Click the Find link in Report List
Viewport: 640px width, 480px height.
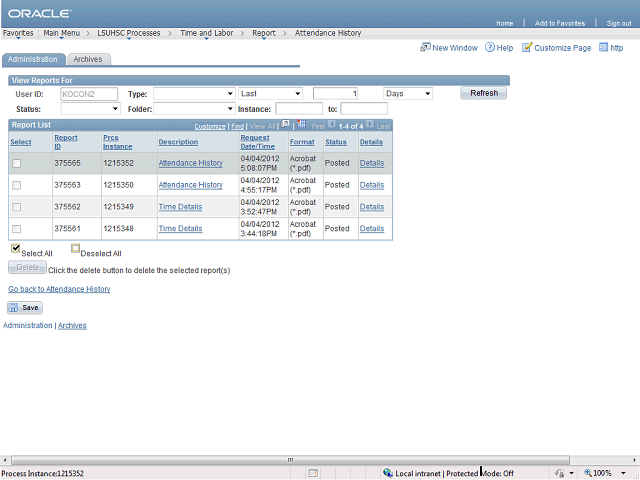click(238, 127)
